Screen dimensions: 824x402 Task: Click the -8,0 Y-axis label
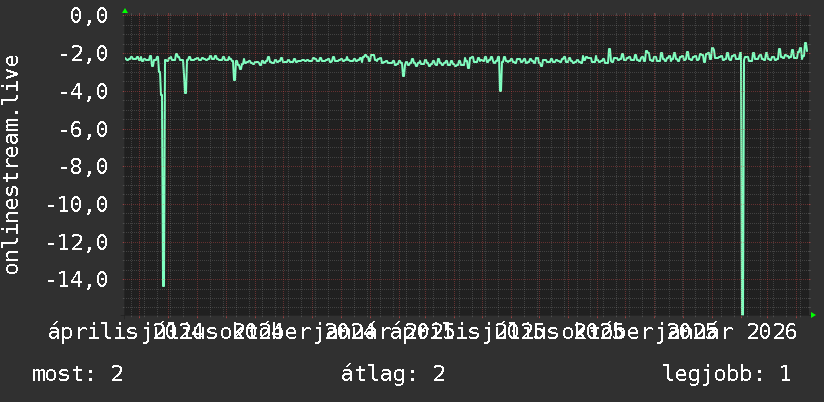point(83,166)
